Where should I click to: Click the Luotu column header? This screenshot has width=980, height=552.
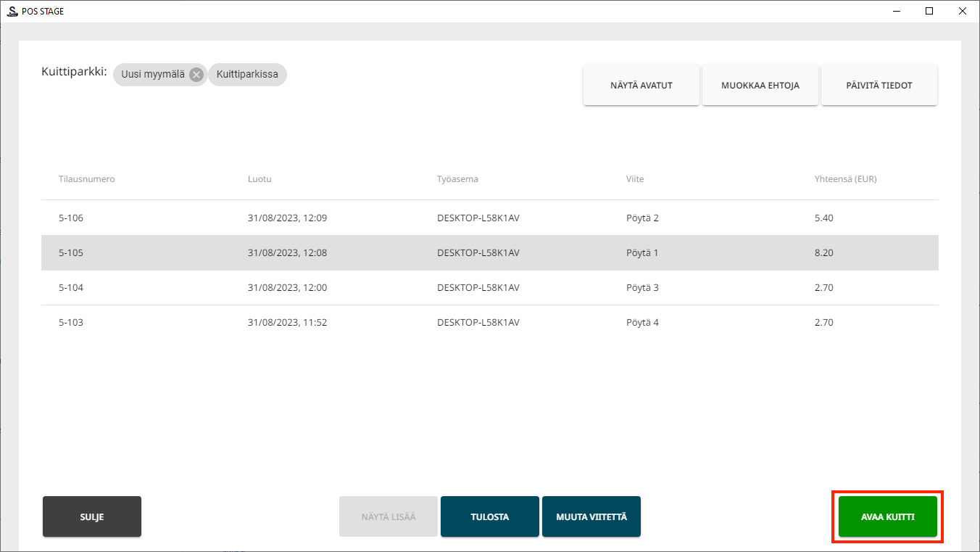click(259, 179)
